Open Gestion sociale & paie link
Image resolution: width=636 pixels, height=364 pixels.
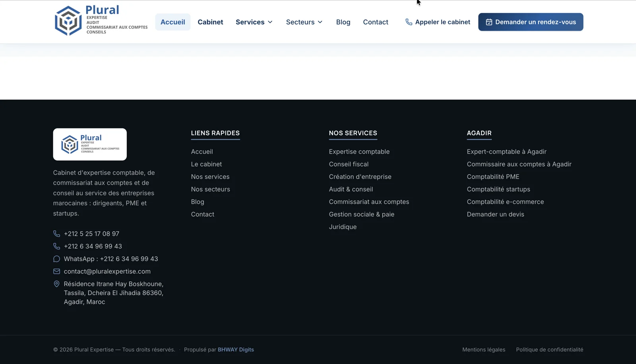click(362, 214)
